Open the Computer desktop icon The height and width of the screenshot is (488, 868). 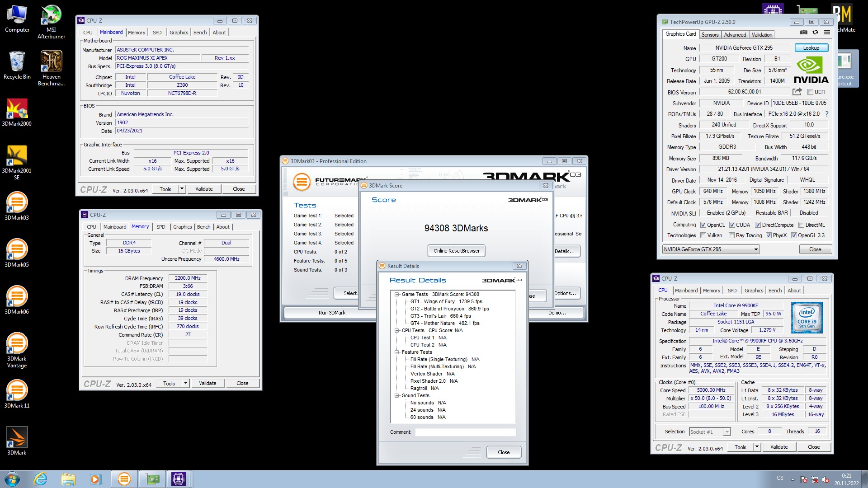click(x=17, y=19)
